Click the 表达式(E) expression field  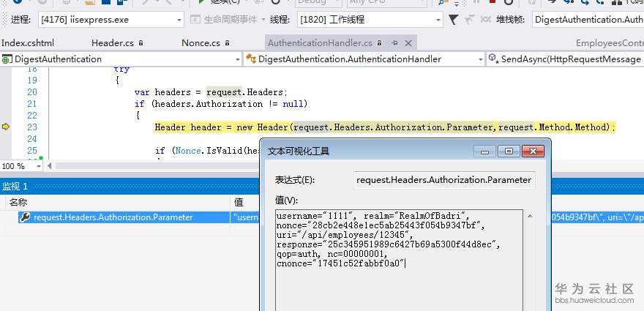444,180
